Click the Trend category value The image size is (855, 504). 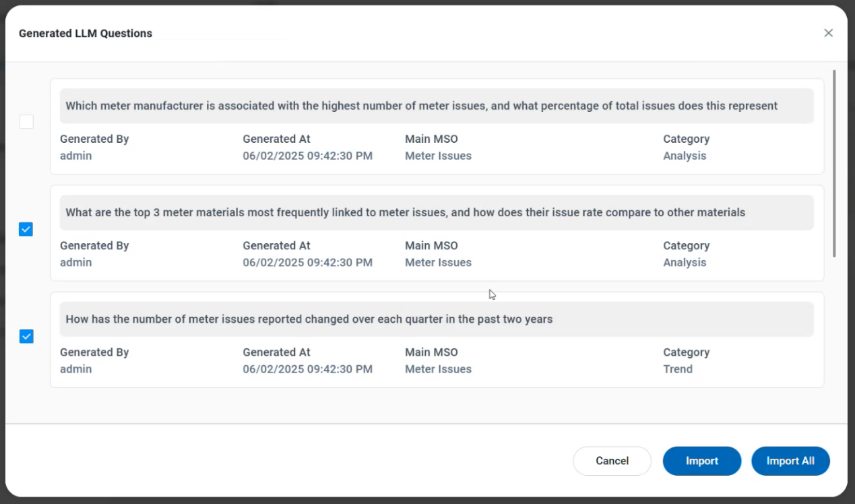(x=677, y=369)
